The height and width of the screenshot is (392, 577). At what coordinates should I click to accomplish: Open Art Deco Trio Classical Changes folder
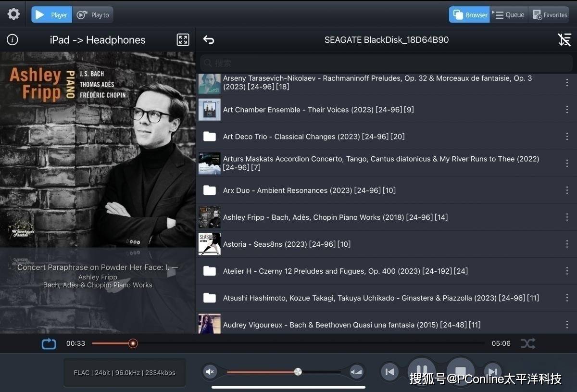(x=314, y=137)
